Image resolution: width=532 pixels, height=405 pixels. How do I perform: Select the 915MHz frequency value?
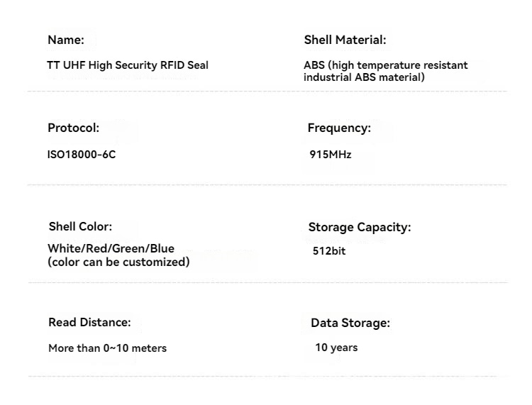(330, 155)
